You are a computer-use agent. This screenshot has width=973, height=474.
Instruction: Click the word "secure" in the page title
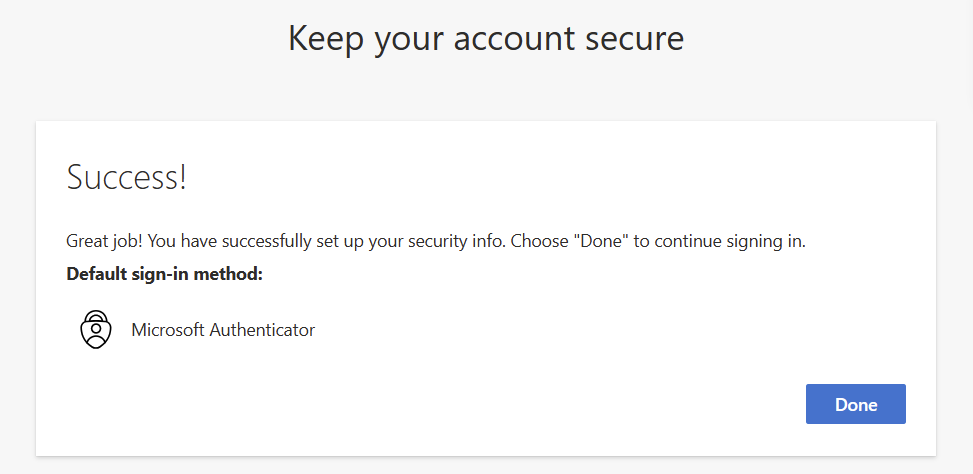tap(634, 38)
